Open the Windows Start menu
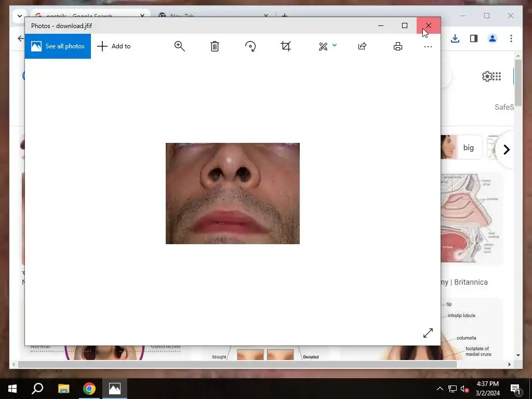Image resolution: width=532 pixels, height=399 pixels. pyautogui.click(x=12, y=389)
